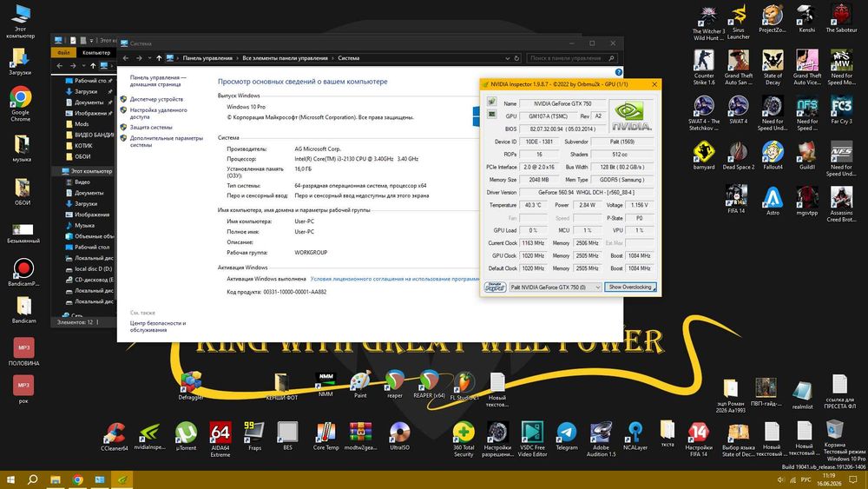Open Fallout4 desktop icon
868x489 pixels.
773,155
